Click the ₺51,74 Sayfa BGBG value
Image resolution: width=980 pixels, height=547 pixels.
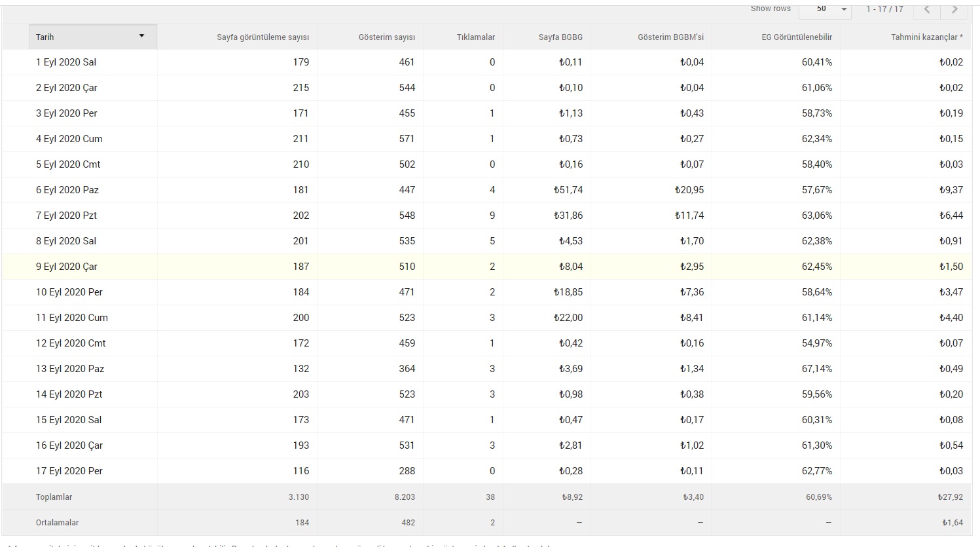click(x=568, y=190)
